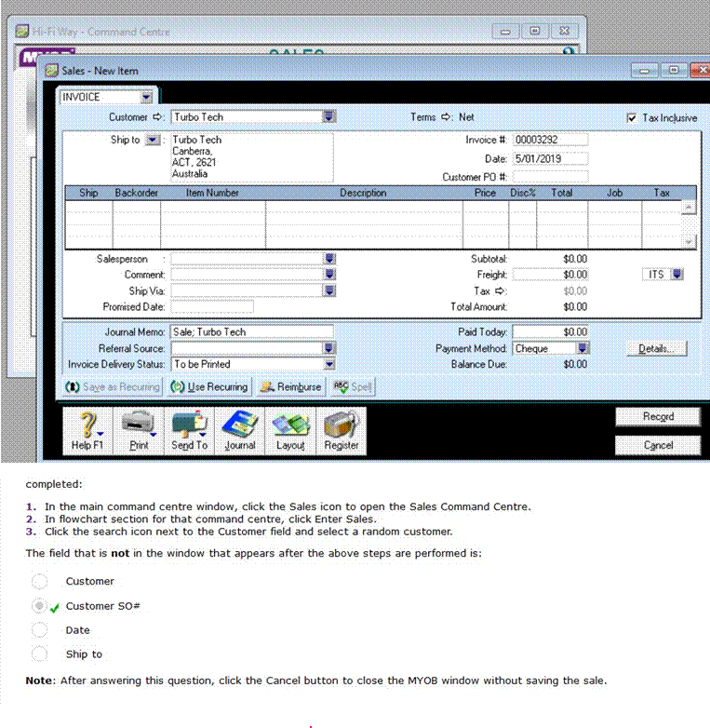This screenshot has width=710, height=728.
Task: Open the Send To mailbox icon
Action: [x=189, y=431]
